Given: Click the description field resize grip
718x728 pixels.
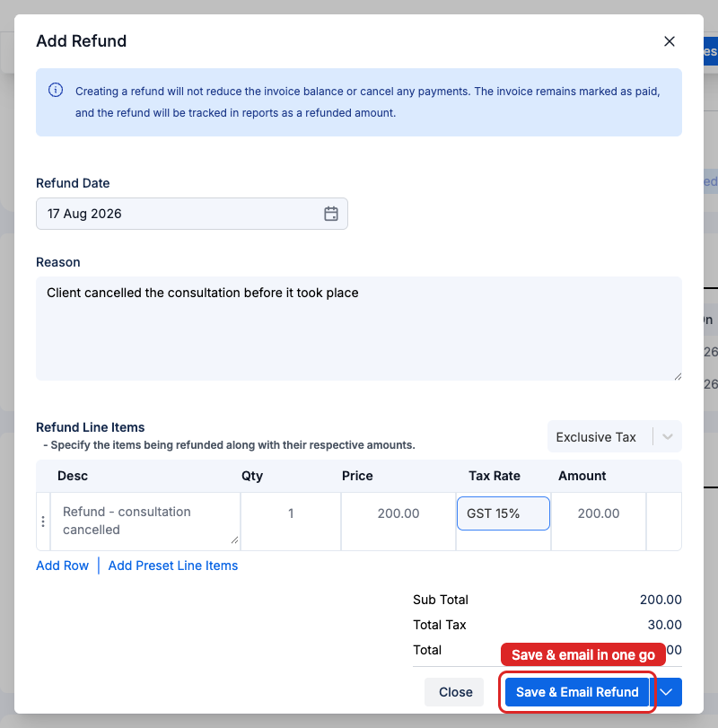Looking at the screenshot, I should point(235,540).
